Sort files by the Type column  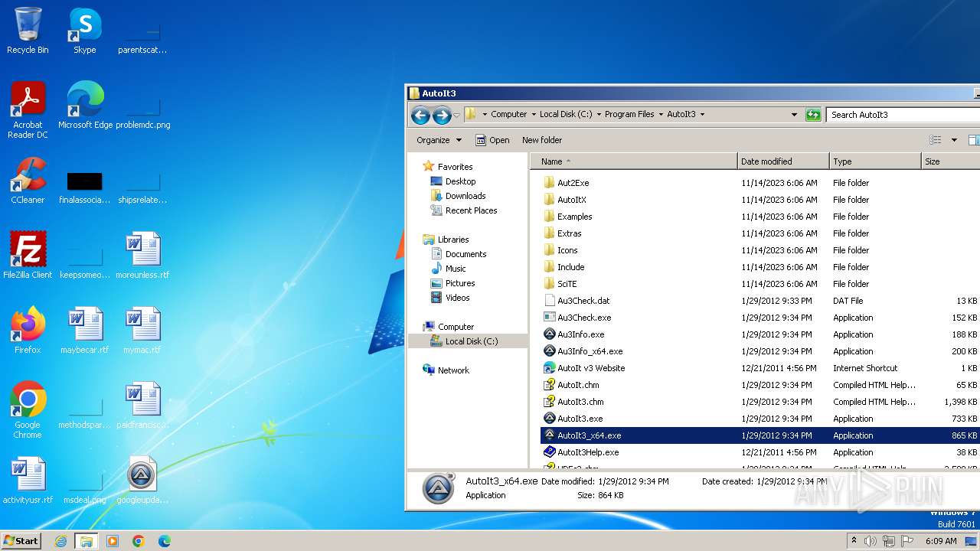[875, 161]
